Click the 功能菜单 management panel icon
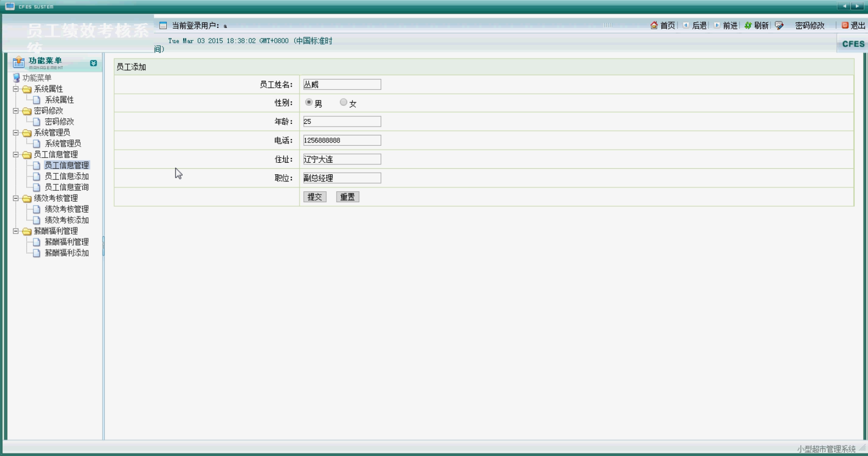Image resolution: width=868 pixels, height=456 pixels. 19,62
